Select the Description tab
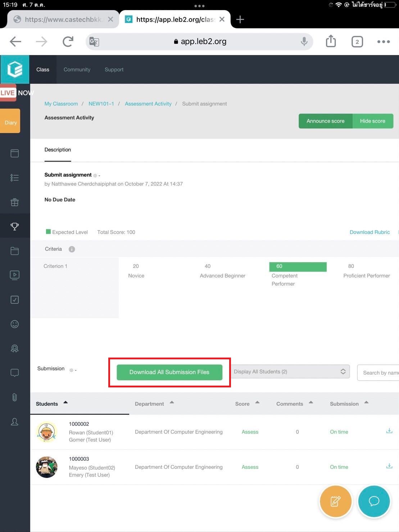The width and height of the screenshot is (399, 532). point(58,150)
